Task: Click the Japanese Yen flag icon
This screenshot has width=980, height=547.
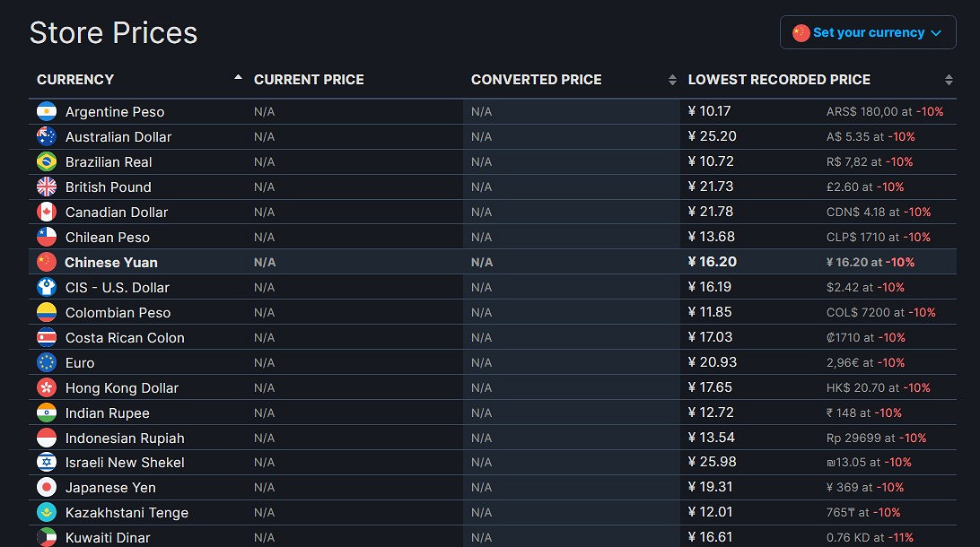Action: 47,488
